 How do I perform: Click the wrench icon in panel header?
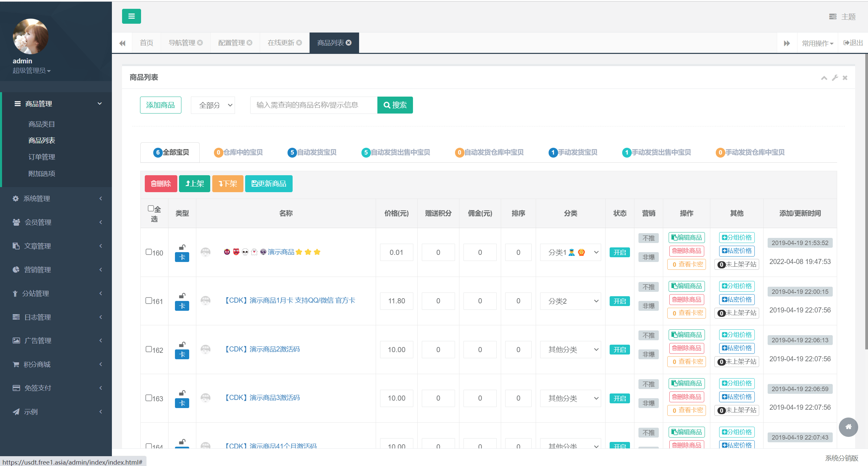click(x=835, y=78)
